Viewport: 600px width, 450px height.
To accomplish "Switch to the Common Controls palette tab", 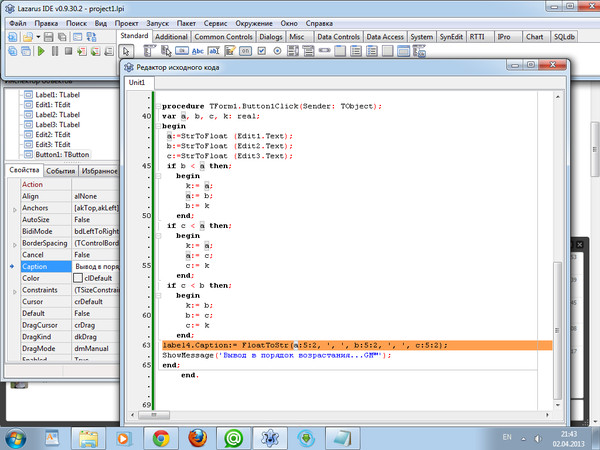I will pyautogui.click(x=225, y=36).
